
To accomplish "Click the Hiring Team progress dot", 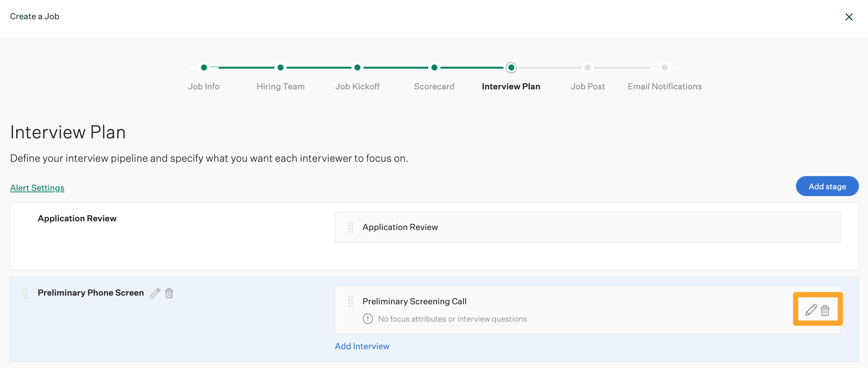I will pyautogui.click(x=281, y=67).
